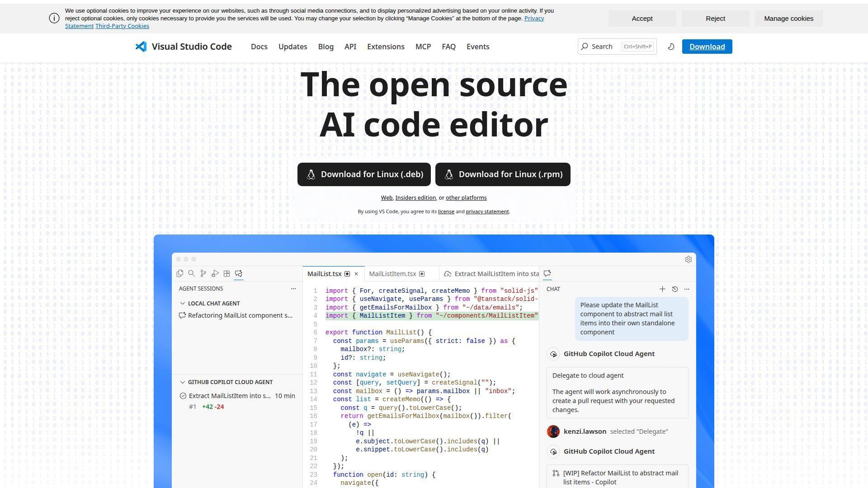Open the Blog menu item
868x488 pixels.
pos(325,47)
